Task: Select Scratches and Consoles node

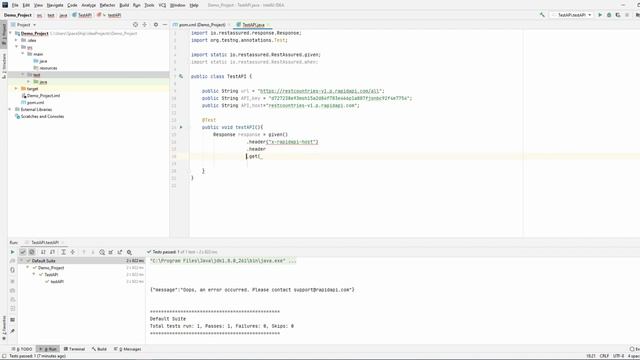Action: tap(42, 116)
